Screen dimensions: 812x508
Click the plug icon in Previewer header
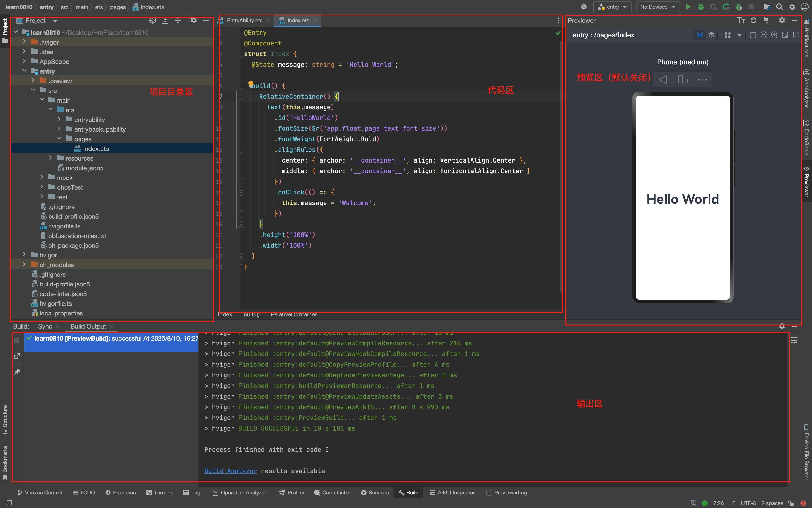pyautogui.click(x=766, y=21)
